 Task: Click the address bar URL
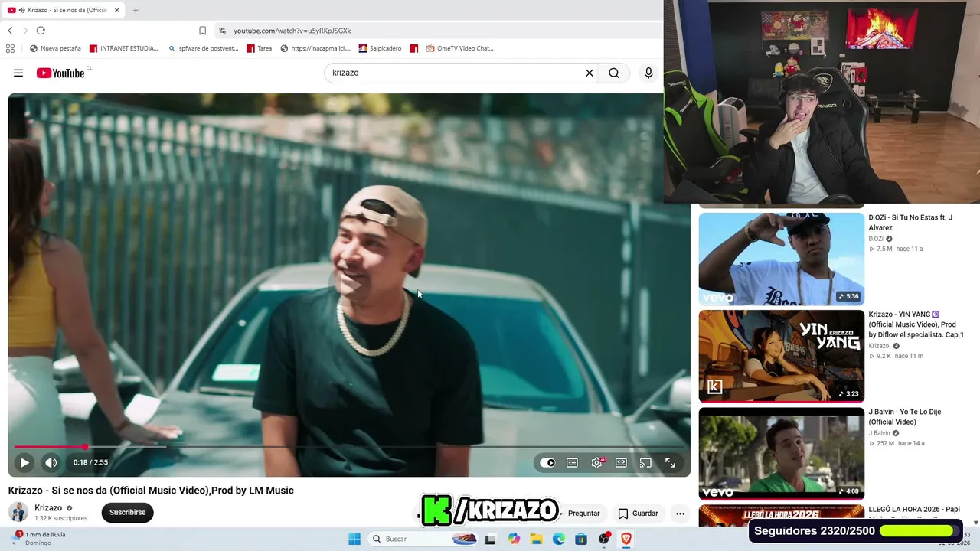(x=292, y=31)
